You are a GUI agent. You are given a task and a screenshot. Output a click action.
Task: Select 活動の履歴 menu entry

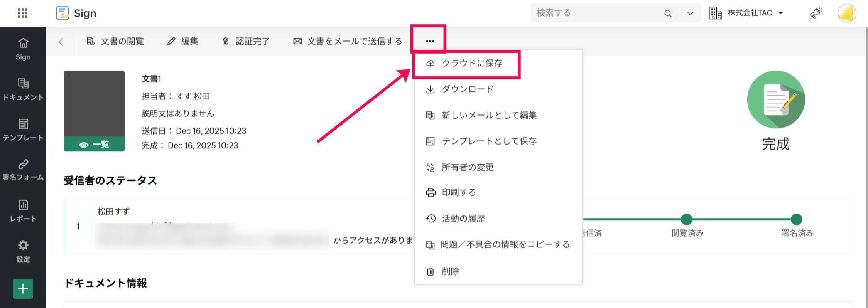point(463,219)
